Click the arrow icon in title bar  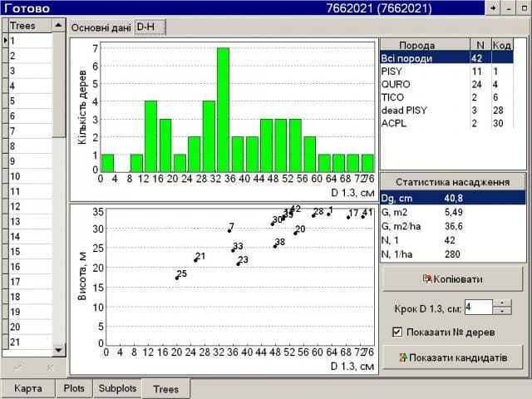click(493, 7)
